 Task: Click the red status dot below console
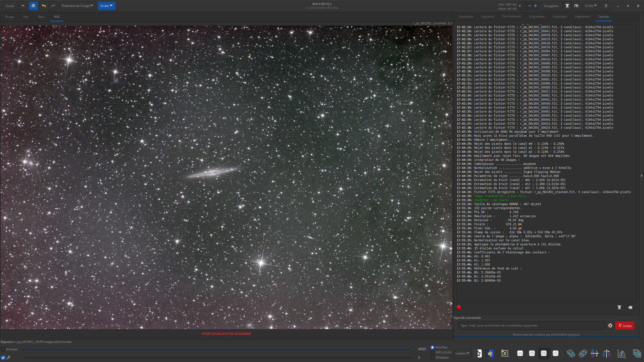tap(459, 308)
